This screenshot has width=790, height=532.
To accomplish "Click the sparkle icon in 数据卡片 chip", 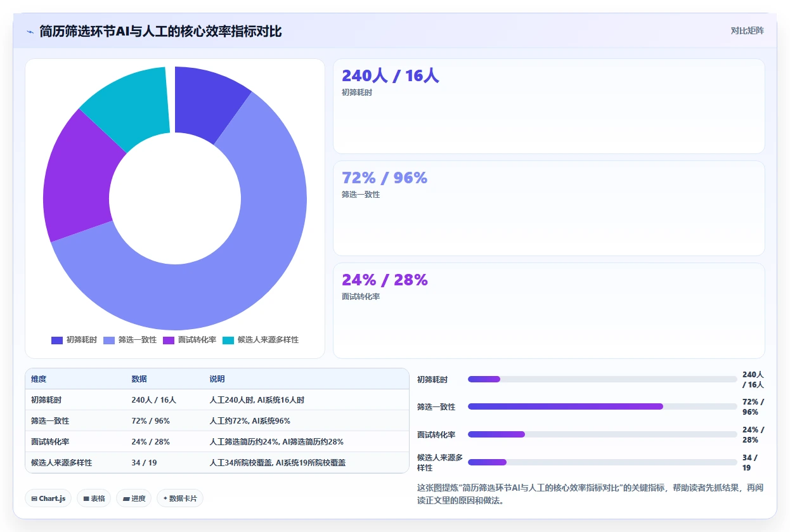I will click(165, 498).
